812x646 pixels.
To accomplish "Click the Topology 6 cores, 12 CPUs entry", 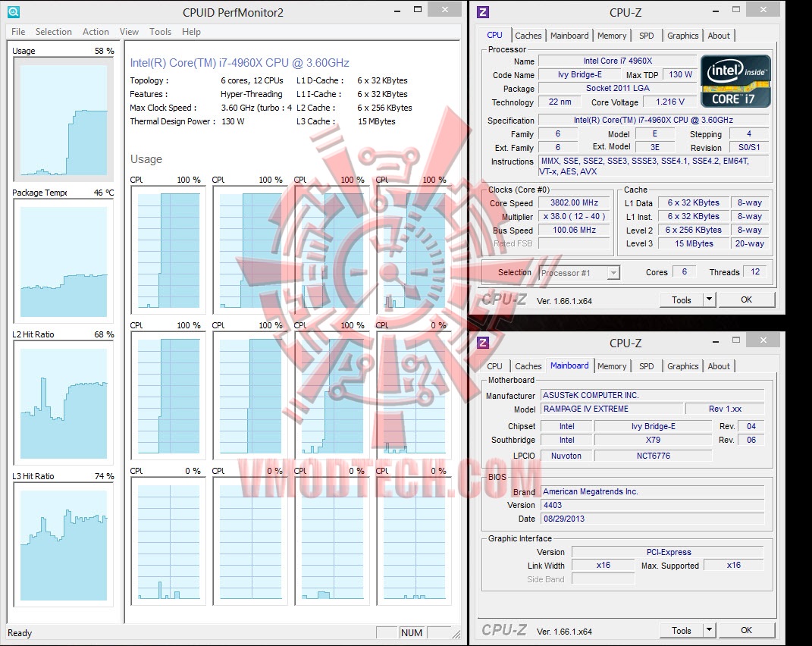I will [207, 80].
